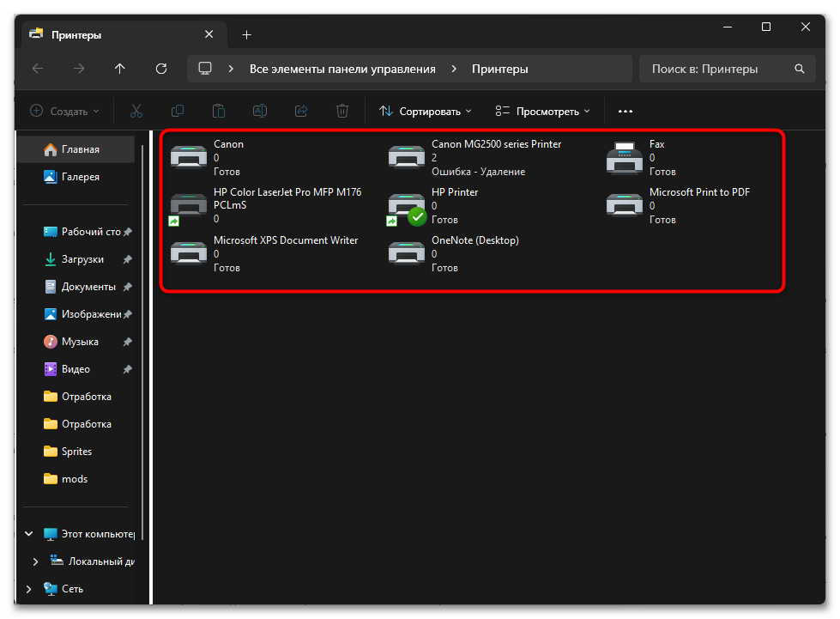
Task: Select the OneNote (Desktop) printer icon
Action: click(407, 253)
